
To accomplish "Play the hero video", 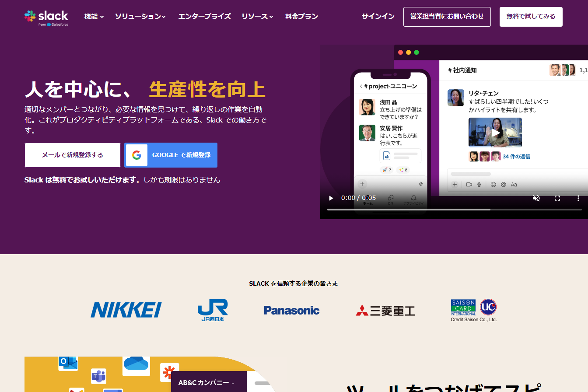I will coord(331,198).
